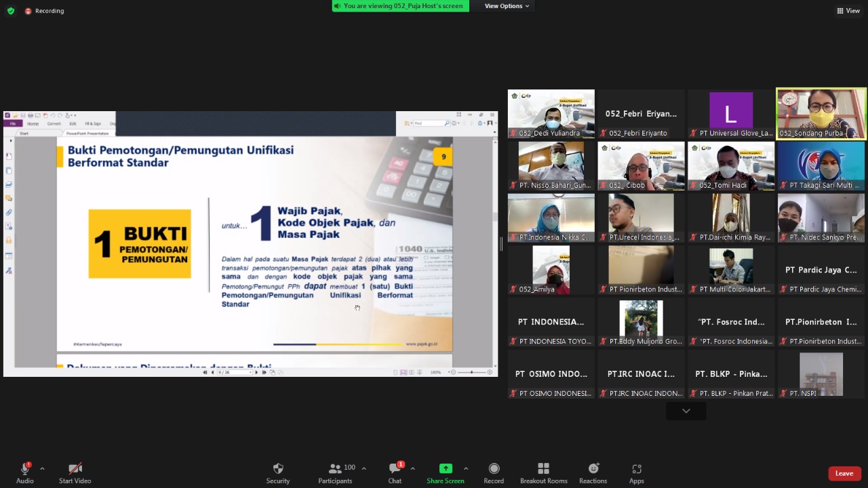Viewport: 868px width, 488px height.
Task: Start recording with the Record button
Action: (x=494, y=469)
